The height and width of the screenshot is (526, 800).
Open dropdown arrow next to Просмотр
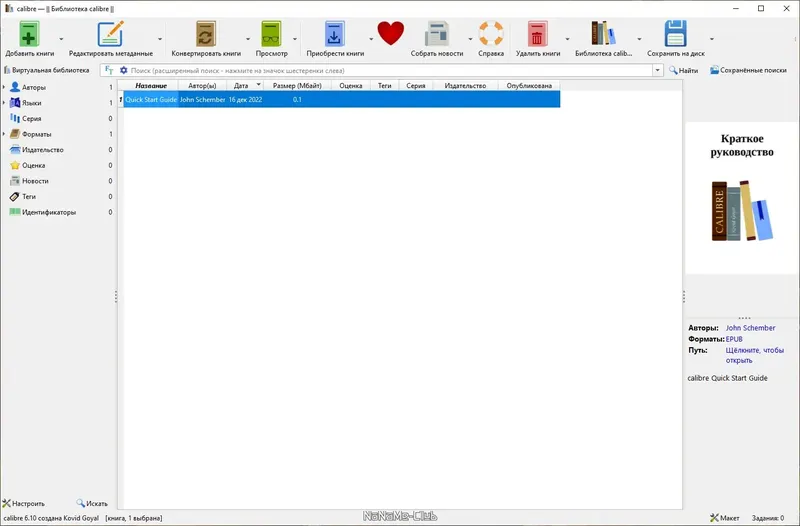click(295, 39)
